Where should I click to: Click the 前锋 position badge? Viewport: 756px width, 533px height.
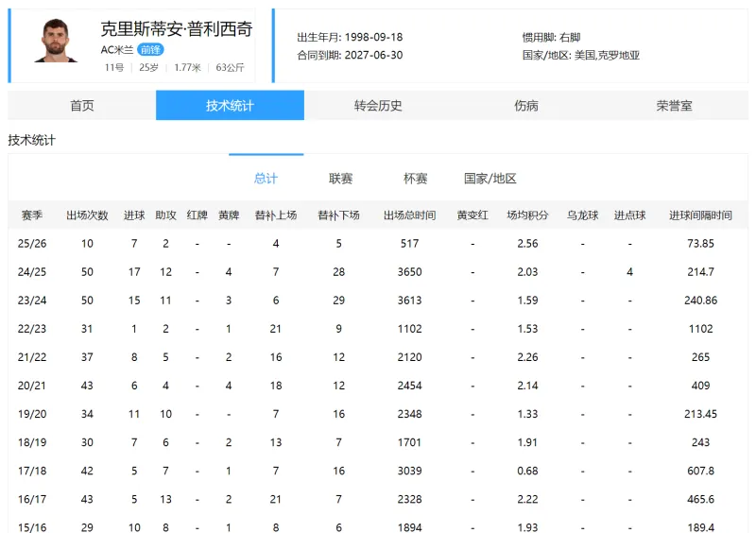pos(151,49)
